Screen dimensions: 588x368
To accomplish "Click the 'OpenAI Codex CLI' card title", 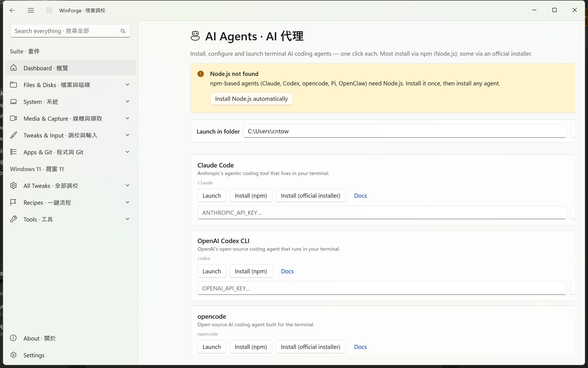I will pyautogui.click(x=224, y=241).
